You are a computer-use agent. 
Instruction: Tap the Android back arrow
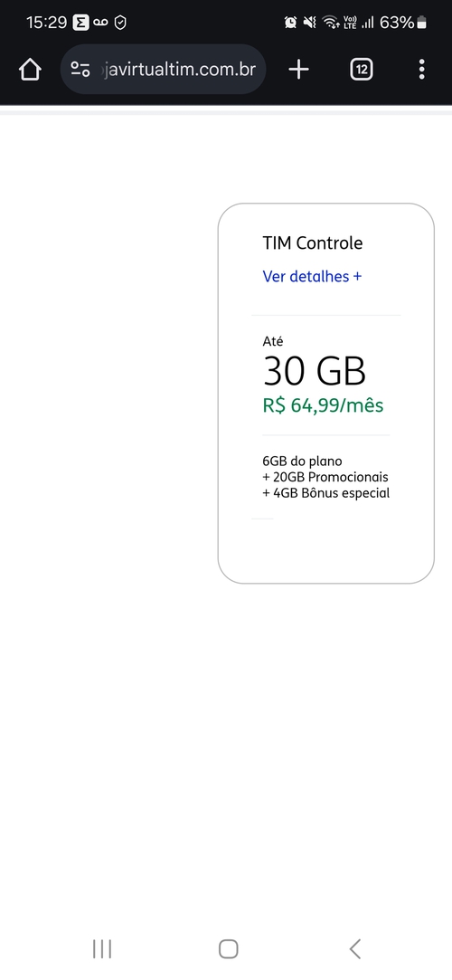pyautogui.click(x=354, y=948)
